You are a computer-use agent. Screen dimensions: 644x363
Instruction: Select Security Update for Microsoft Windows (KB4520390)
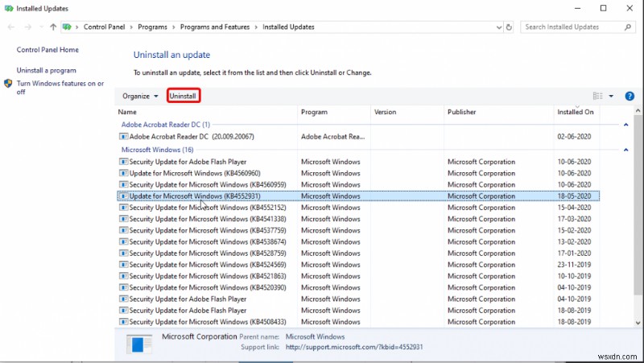(358, 288)
